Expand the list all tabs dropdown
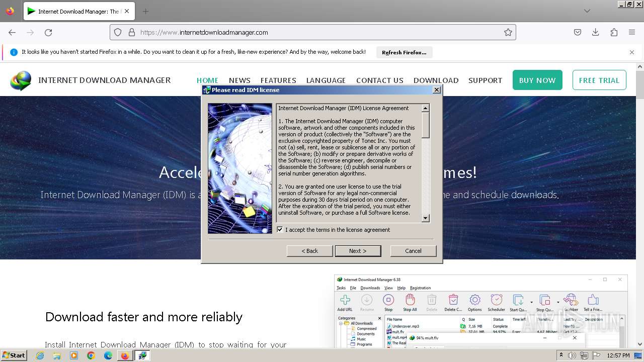Image resolution: width=644 pixels, height=362 pixels. pos(587,11)
